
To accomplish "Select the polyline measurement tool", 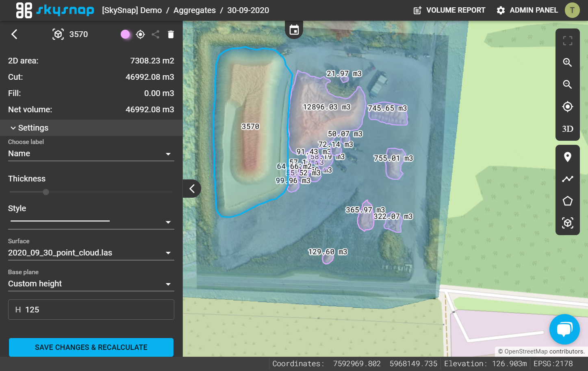I will click(x=568, y=179).
